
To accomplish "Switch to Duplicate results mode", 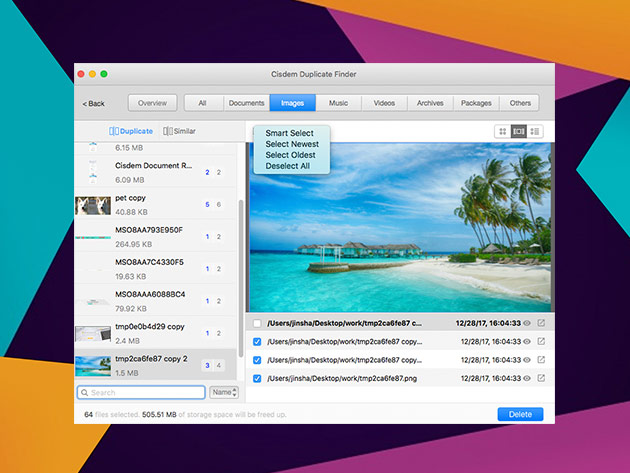I will [131, 131].
